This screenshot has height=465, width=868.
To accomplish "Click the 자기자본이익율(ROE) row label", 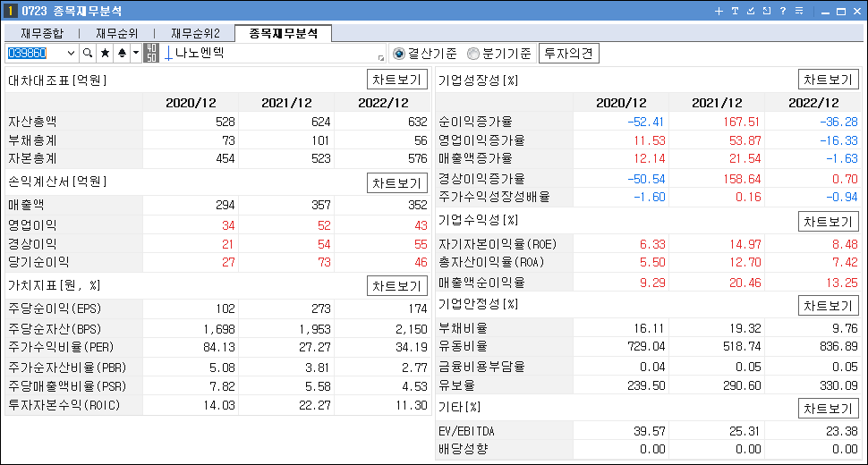I will pos(498,244).
